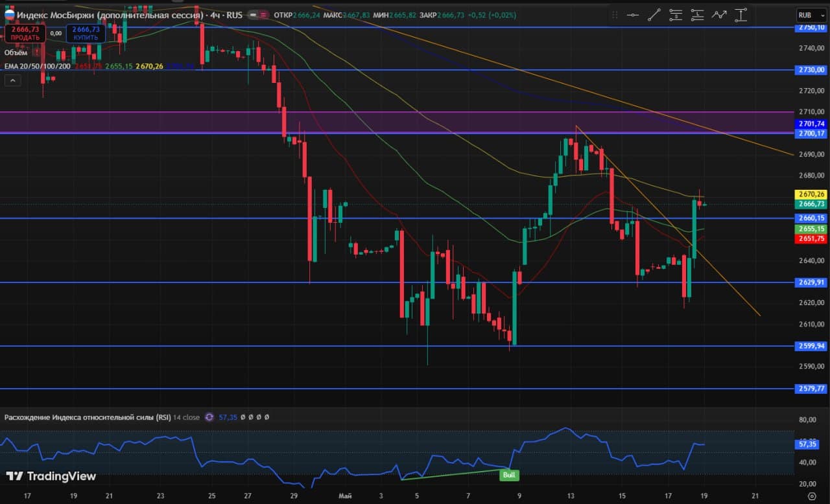Screen dimensions: 830x504
Task: Click the 29 date label on time axis
Action: tap(294, 496)
